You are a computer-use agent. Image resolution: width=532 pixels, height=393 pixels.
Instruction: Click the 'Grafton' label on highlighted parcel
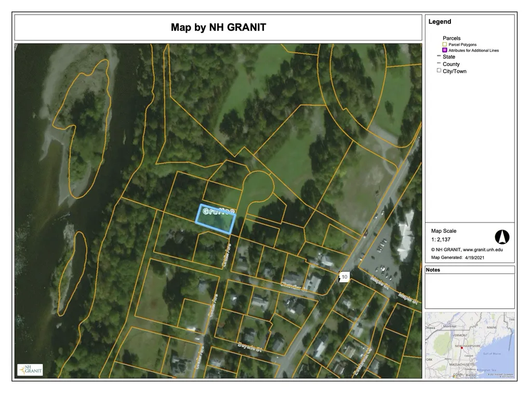click(x=219, y=211)
